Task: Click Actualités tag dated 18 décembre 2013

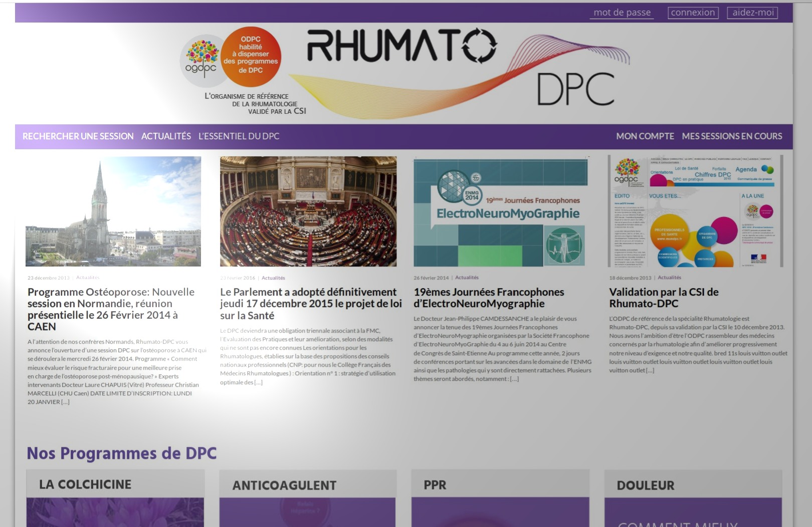Action: point(669,278)
